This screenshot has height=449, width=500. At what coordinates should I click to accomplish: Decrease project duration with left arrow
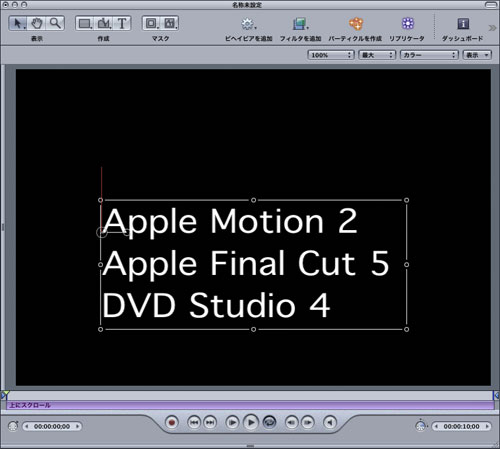coord(436,426)
